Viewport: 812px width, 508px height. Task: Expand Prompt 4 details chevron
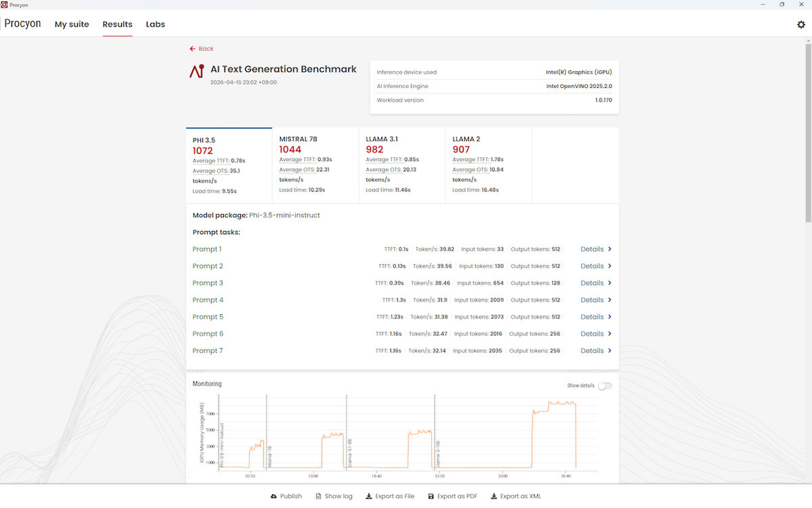[x=610, y=300]
